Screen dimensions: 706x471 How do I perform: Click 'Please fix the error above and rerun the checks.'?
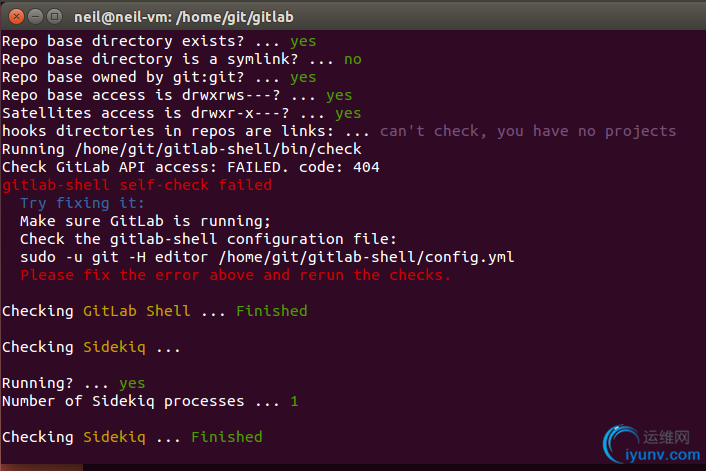tap(235, 276)
